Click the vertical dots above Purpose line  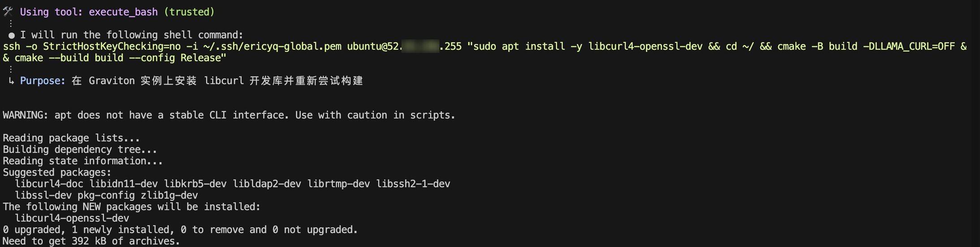click(x=10, y=69)
